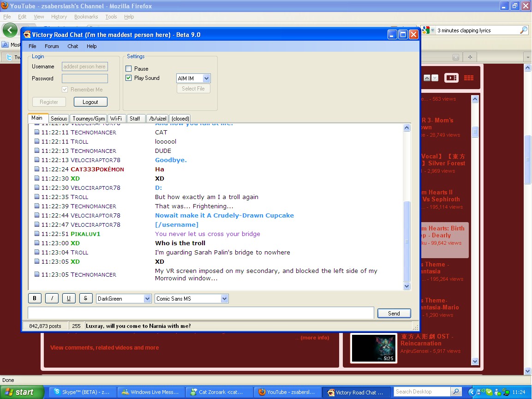Open the Forum menu
The width and height of the screenshot is (532, 399).
pyautogui.click(x=52, y=46)
